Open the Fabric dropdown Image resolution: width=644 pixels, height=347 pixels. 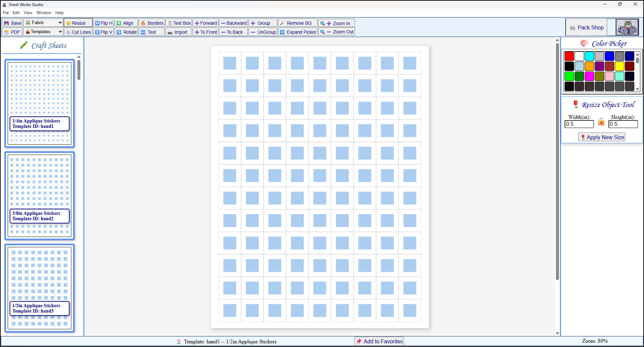(x=43, y=22)
